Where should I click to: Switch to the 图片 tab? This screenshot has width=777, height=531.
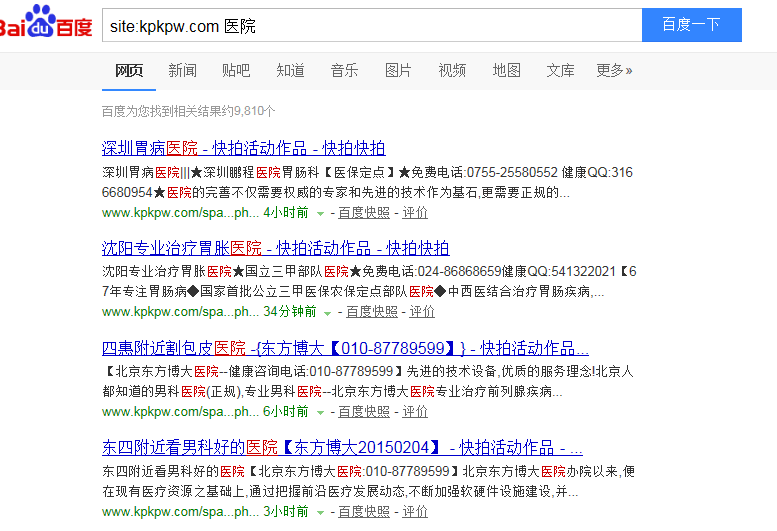(x=398, y=70)
